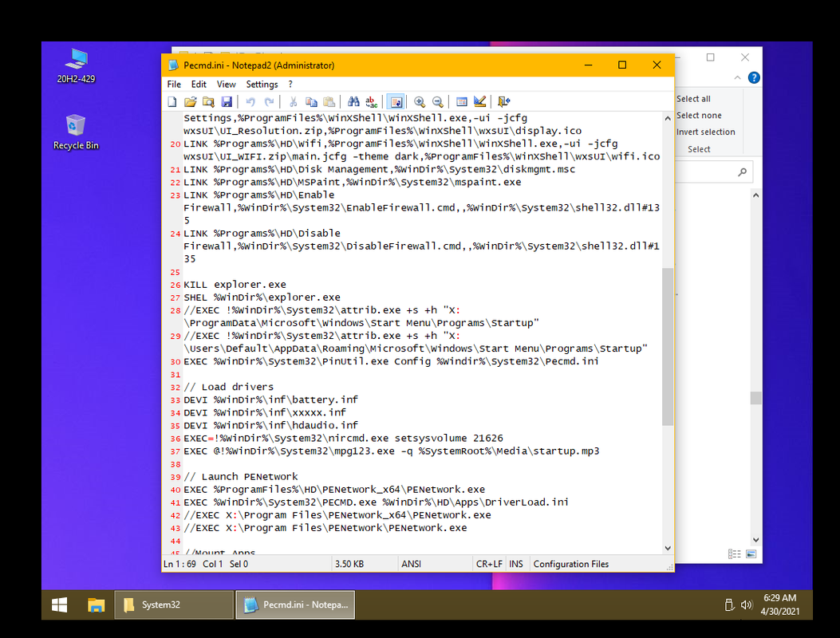The height and width of the screenshot is (638, 840).
Task: Collapse the Explorer ribbon with the chevron
Action: pos(738,78)
